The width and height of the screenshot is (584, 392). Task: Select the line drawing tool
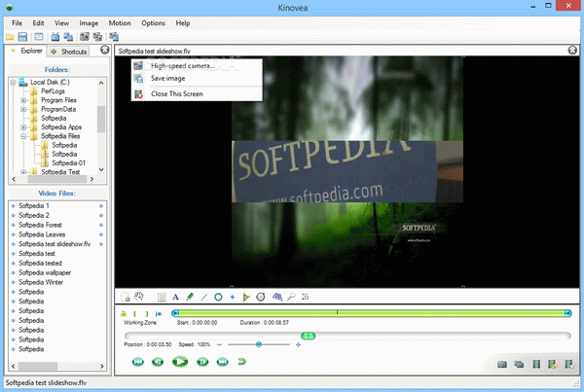coord(203,297)
